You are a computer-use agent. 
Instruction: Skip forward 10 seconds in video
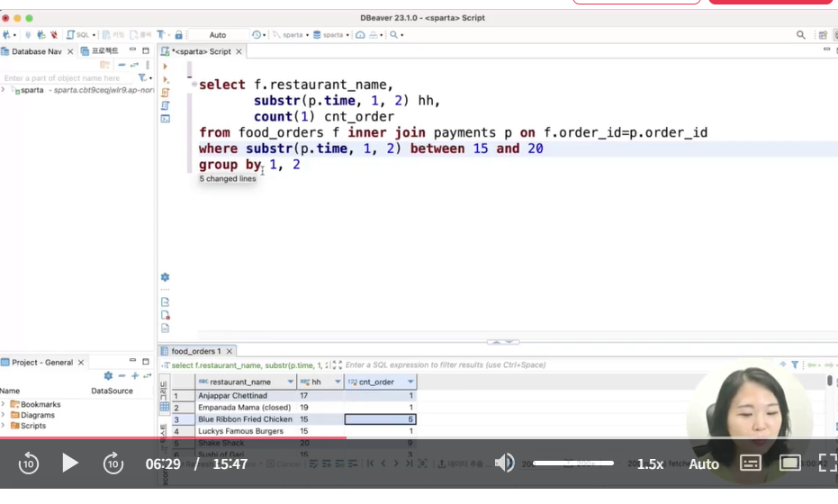(113, 463)
